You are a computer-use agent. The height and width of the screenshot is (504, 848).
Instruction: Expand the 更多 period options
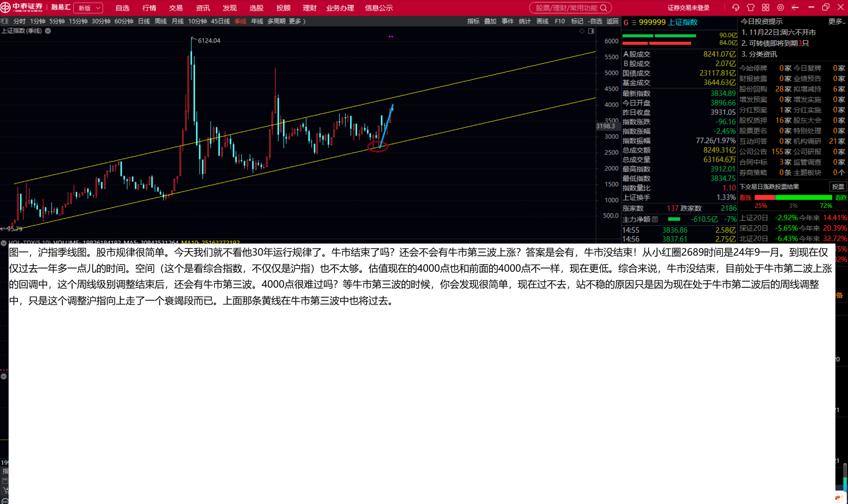coord(297,21)
